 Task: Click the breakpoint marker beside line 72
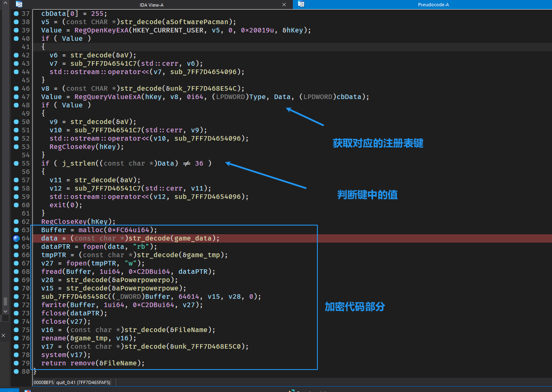pyautogui.click(x=16, y=305)
